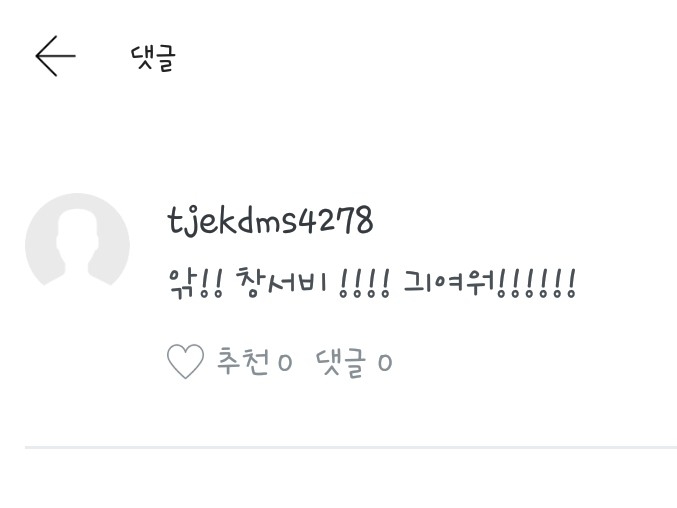Image resolution: width=677 pixels, height=508 pixels.
Task: Open the default profile avatar of tjekdms4278
Action: (77, 240)
